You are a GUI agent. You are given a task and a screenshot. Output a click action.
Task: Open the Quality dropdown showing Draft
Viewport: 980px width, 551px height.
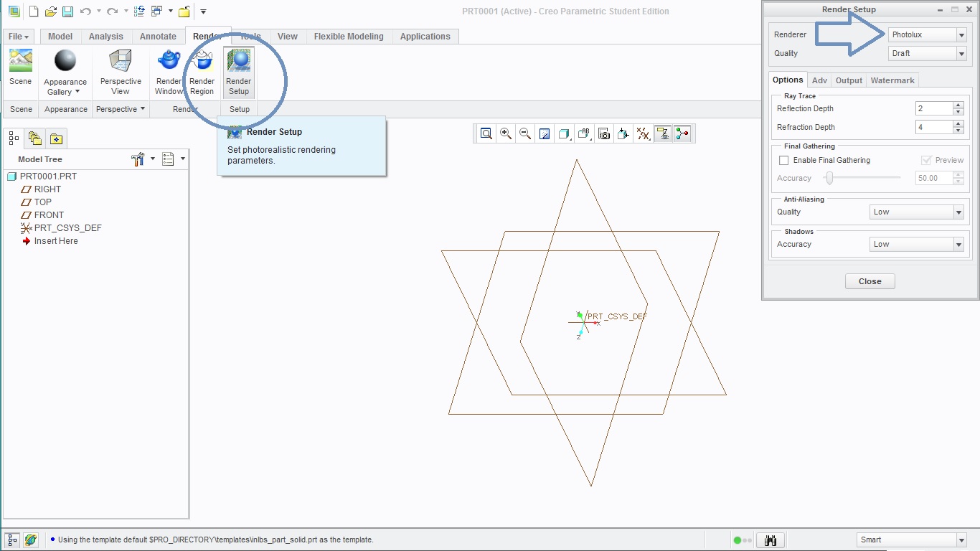[928, 53]
